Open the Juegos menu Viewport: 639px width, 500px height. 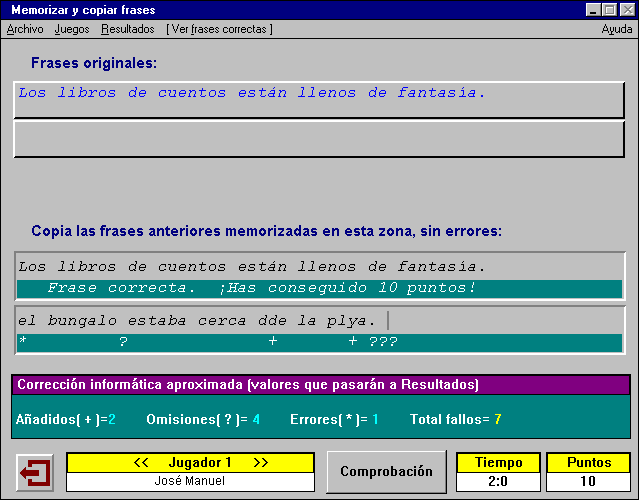[x=72, y=29]
